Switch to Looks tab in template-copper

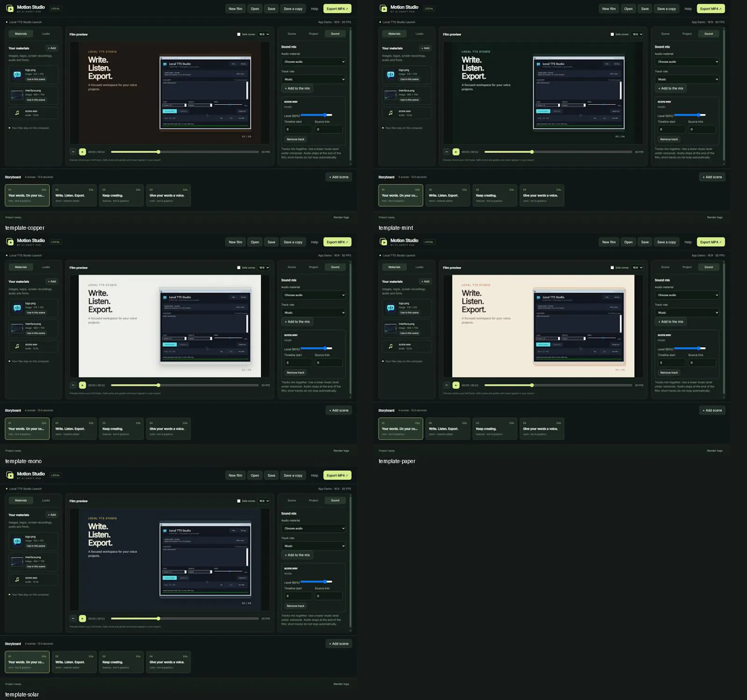46,34
